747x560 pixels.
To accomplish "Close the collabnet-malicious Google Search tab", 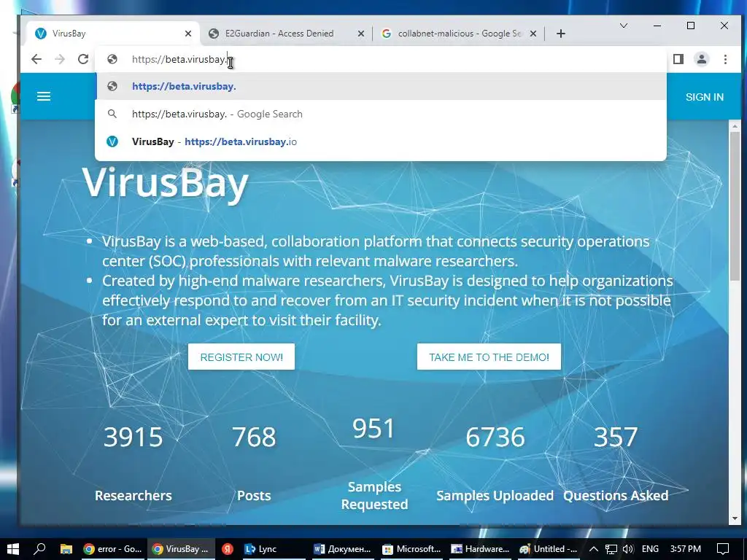I will (x=533, y=34).
